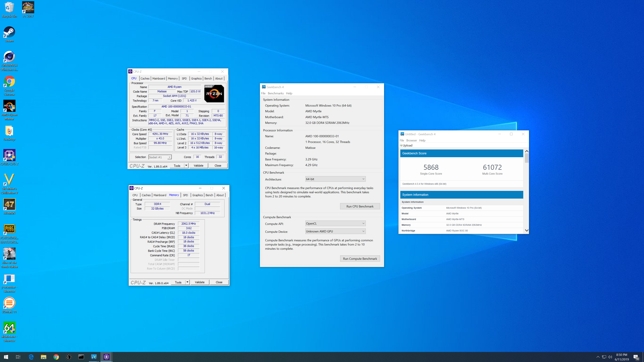This screenshot has width=644, height=362.
Task: Open the Benchmarks menu in Geekbench 4
Action: [276, 94]
